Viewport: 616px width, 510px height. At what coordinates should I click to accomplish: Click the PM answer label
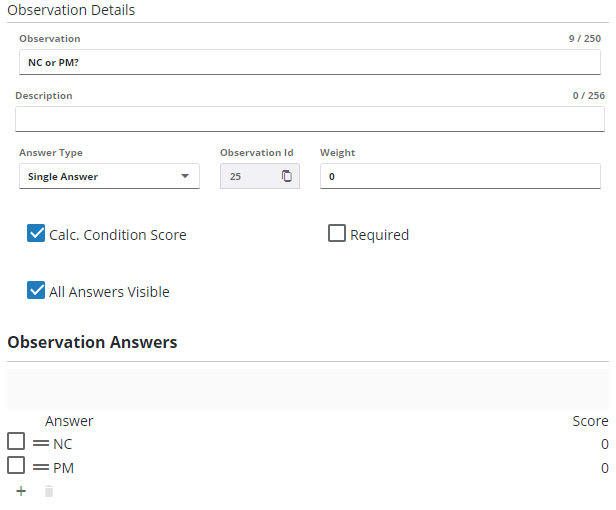63,468
